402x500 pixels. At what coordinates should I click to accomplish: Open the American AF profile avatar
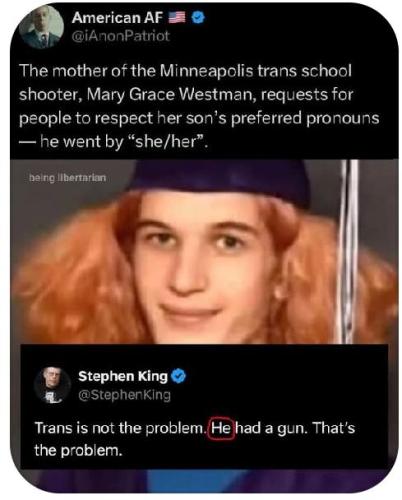[x=41, y=27]
